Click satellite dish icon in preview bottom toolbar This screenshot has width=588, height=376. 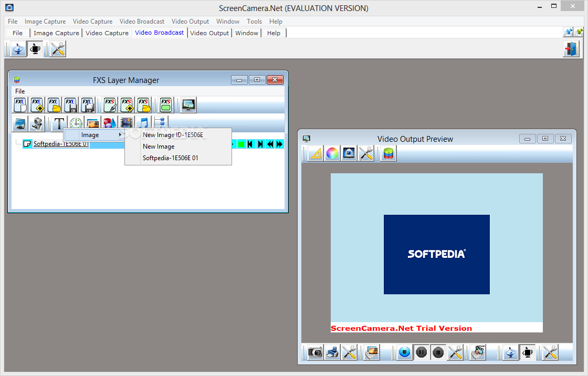click(511, 352)
